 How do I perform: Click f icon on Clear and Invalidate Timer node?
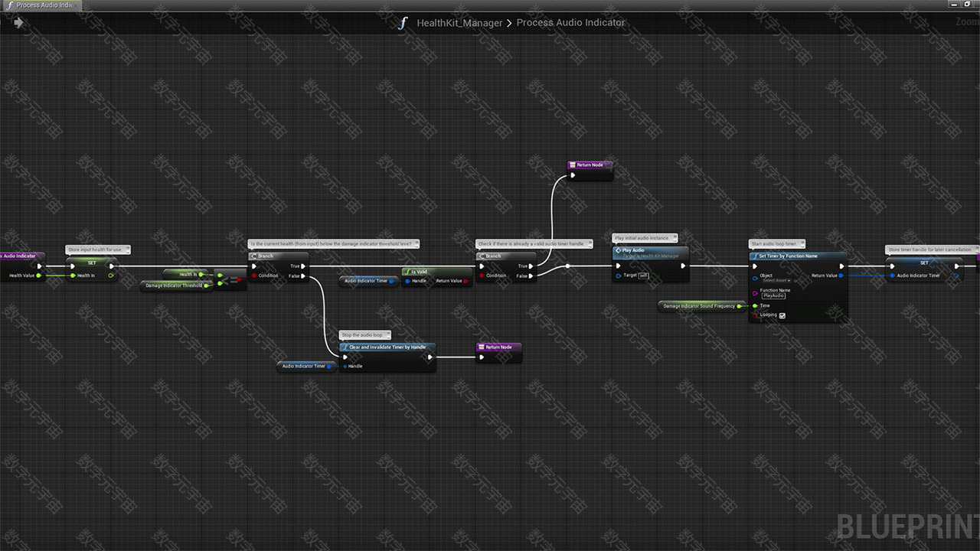(x=345, y=347)
